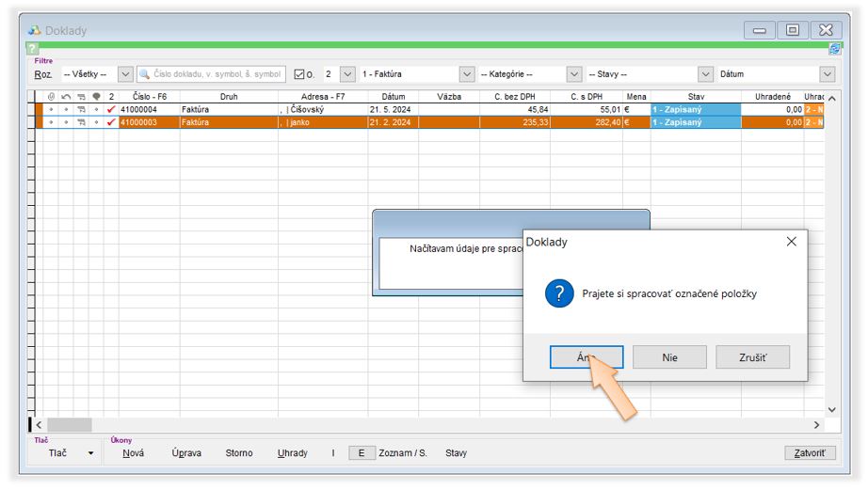Expand the '-- Všetky --' dropdown
The width and height of the screenshot is (868, 490).
point(125,74)
